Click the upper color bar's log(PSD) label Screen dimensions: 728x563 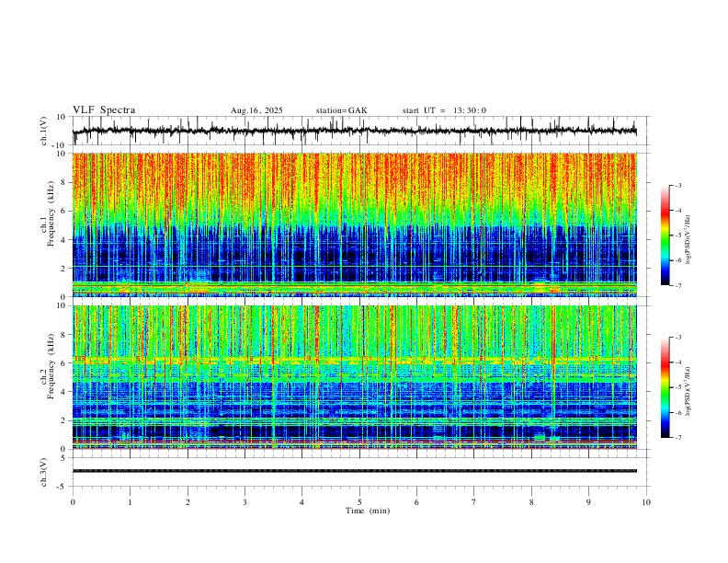coord(688,240)
